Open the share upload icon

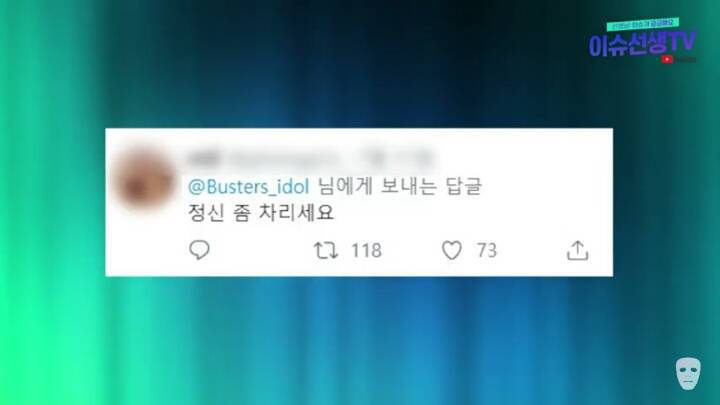tap(577, 250)
